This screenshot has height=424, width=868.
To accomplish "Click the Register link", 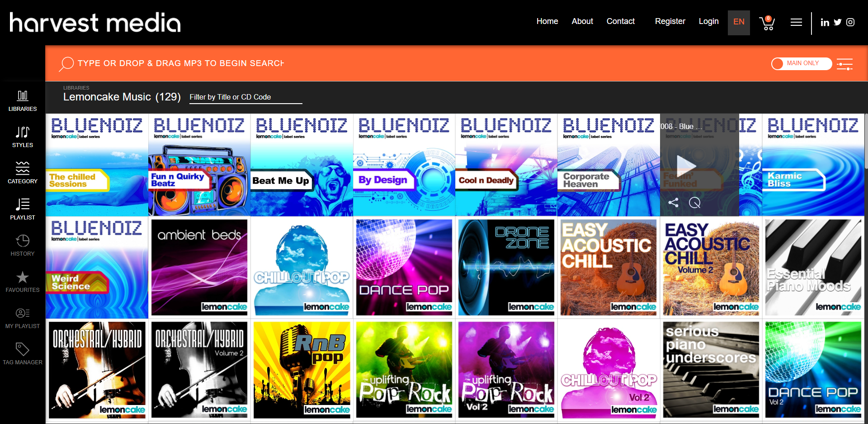I will pyautogui.click(x=670, y=21).
